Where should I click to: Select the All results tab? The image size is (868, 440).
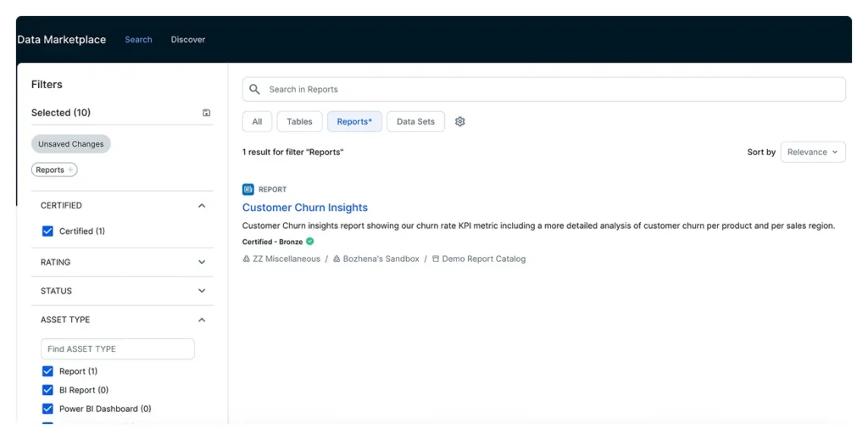pos(258,122)
